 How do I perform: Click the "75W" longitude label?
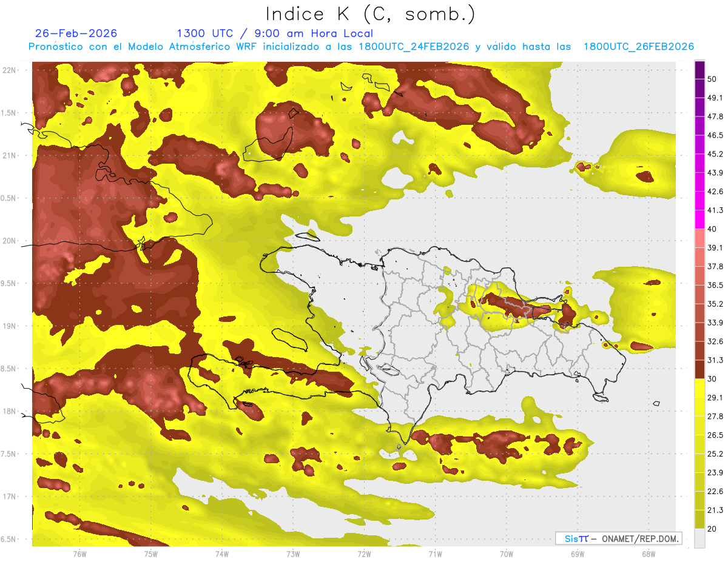pyautogui.click(x=150, y=554)
